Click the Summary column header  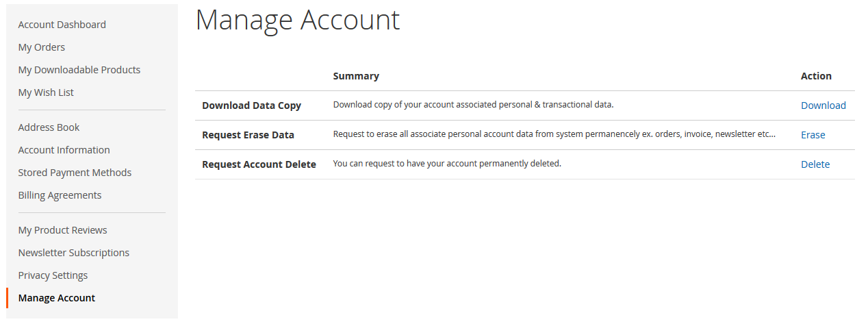pos(356,76)
